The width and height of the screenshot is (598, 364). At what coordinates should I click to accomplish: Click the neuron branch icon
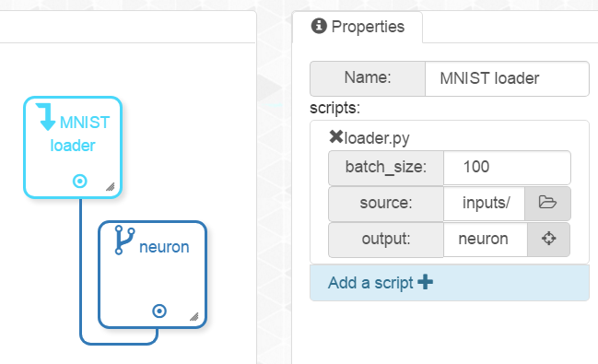[x=124, y=240]
